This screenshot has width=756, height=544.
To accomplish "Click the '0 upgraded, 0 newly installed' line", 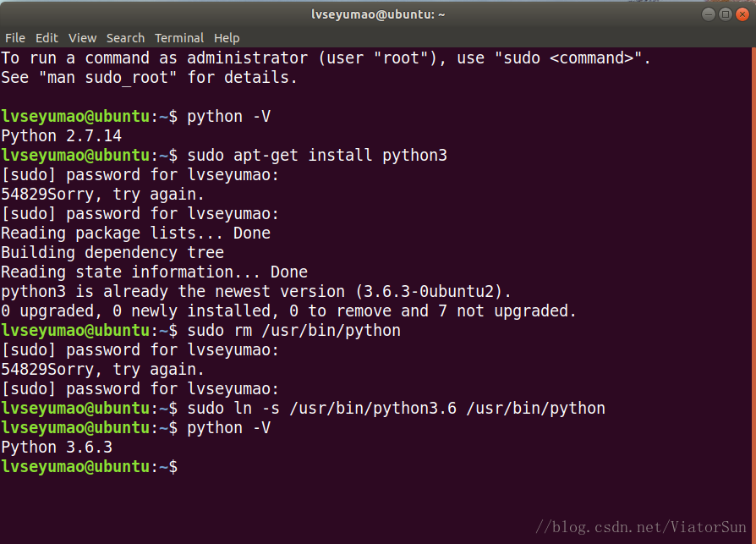I will point(288,311).
